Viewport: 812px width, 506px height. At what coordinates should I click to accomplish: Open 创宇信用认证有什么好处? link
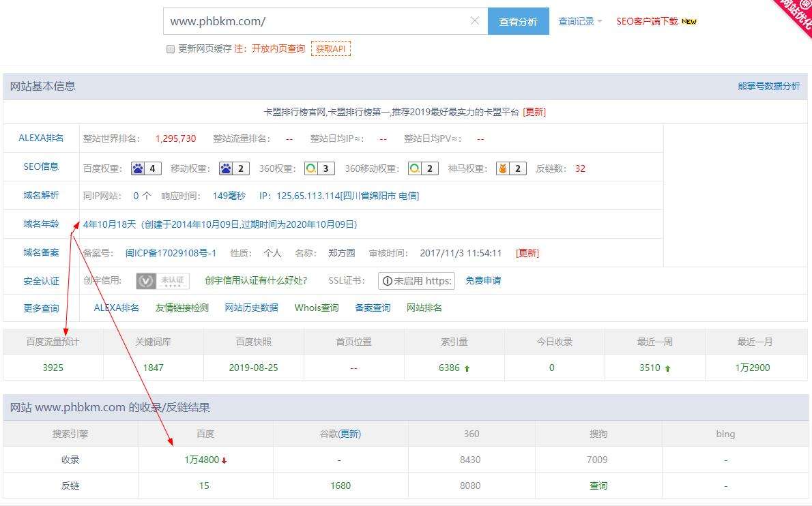(256, 280)
